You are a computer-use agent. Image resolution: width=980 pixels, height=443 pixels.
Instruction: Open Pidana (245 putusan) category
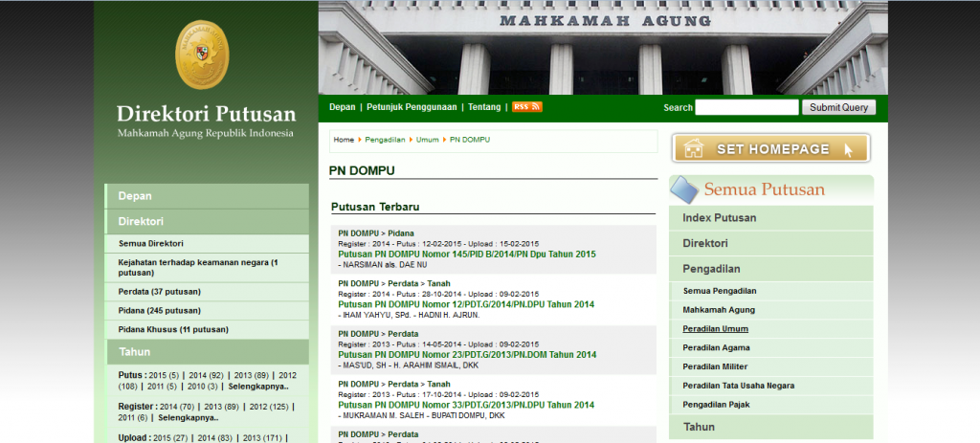click(160, 311)
